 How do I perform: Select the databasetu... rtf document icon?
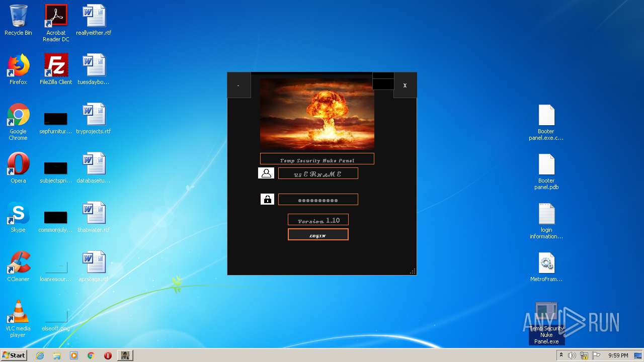click(x=94, y=168)
